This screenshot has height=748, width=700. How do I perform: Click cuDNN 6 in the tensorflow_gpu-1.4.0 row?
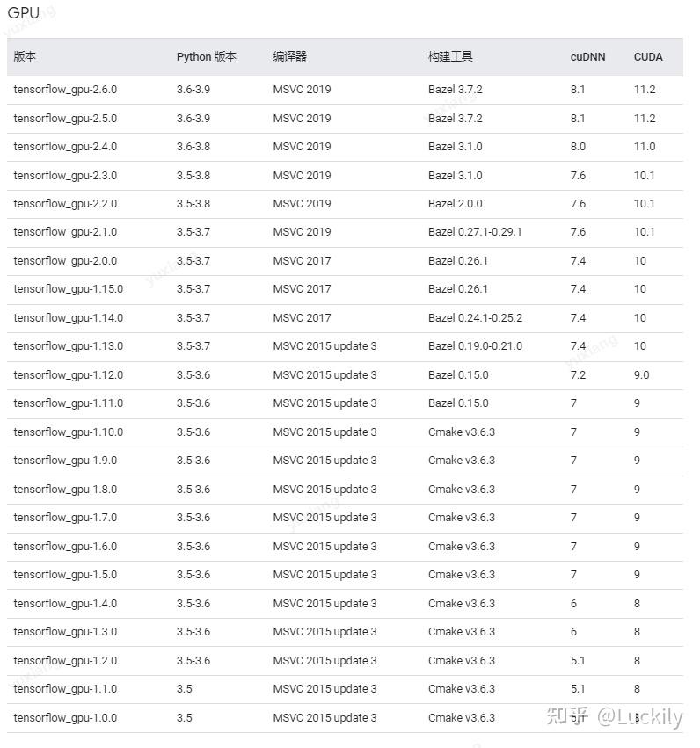pos(573,604)
